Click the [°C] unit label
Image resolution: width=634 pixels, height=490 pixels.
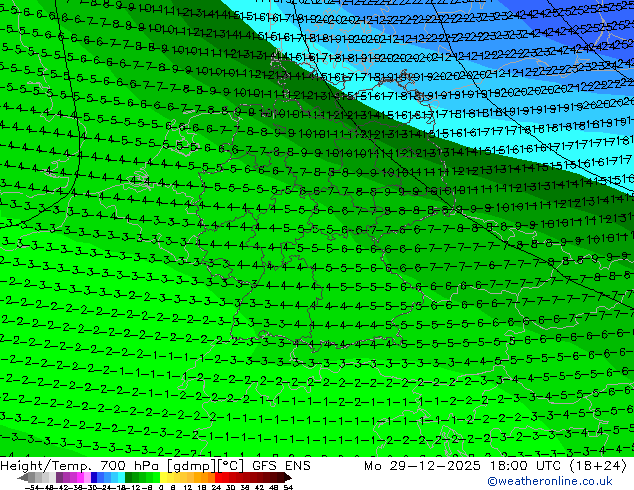click(x=230, y=466)
